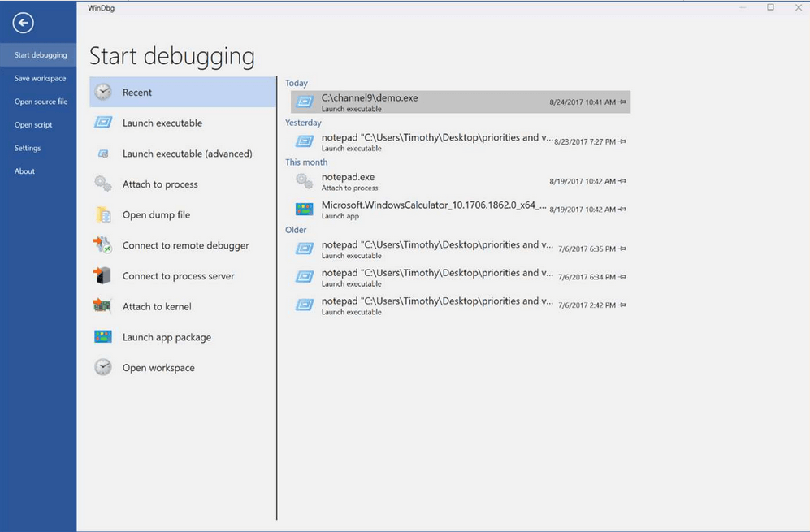Viewport: 810px width, 532px height.
Task: Select Open source file in sidebar
Action: point(41,102)
